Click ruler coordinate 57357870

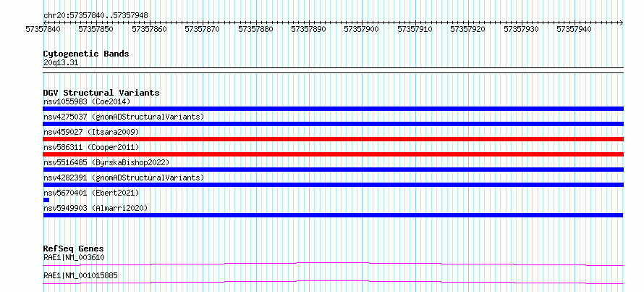coord(203,29)
